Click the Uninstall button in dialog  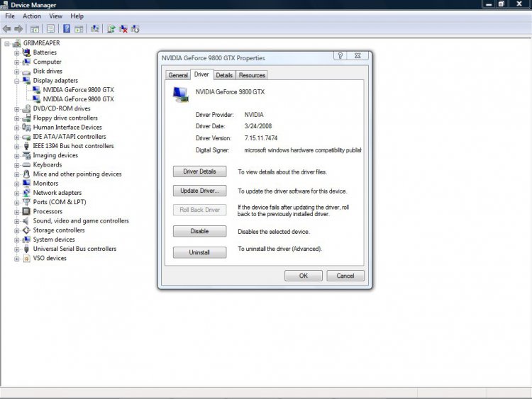[x=199, y=252]
